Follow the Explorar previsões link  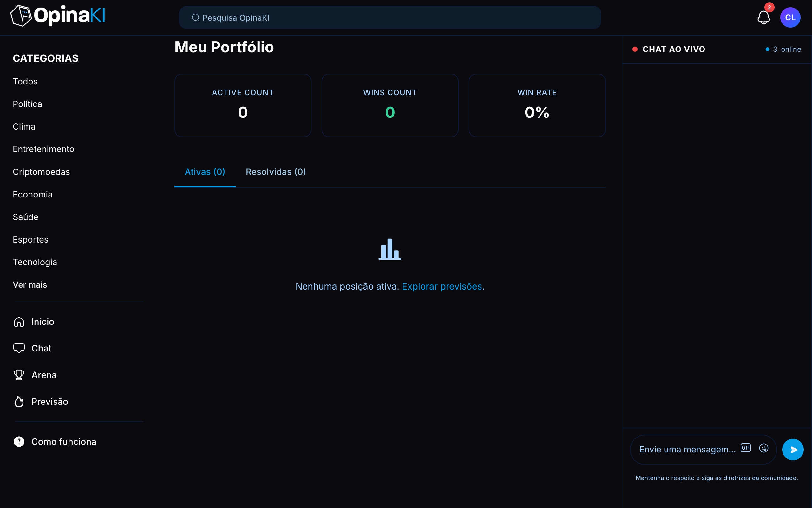tap(442, 286)
